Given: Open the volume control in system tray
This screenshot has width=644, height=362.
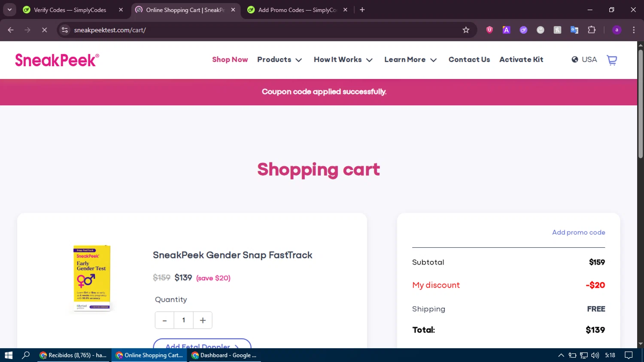Looking at the screenshot, I should pyautogui.click(x=595, y=355).
